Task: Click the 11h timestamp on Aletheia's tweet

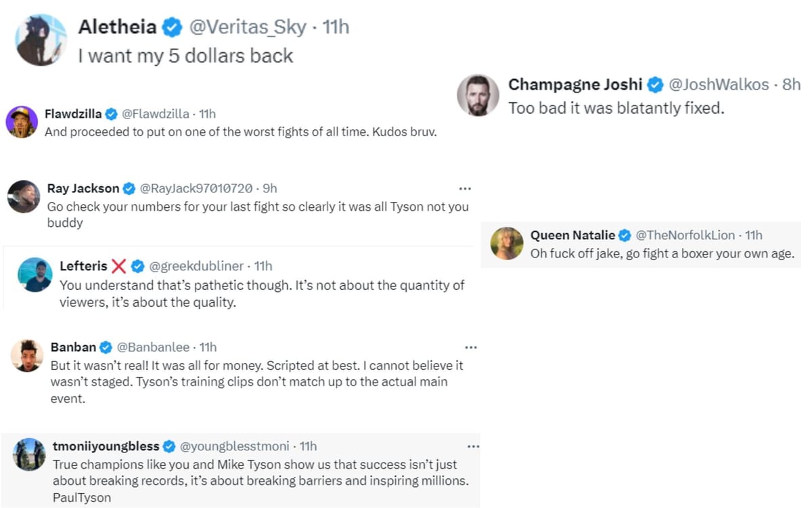Action: (337, 27)
